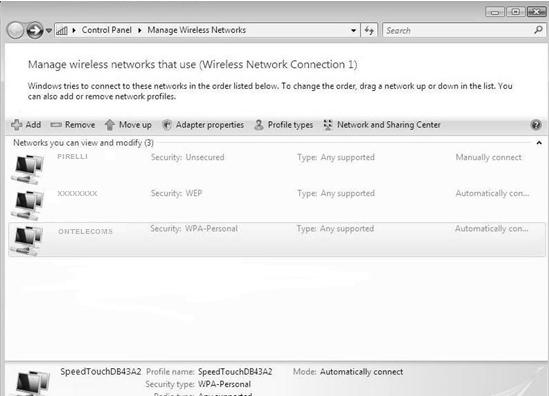Click Type: Any supported in FIRELLI row
This screenshot has height=396, width=549.
coord(336,157)
